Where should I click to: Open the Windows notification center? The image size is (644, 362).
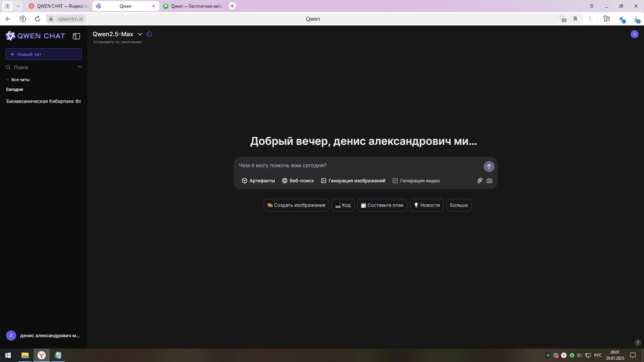pyautogui.click(x=633, y=356)
